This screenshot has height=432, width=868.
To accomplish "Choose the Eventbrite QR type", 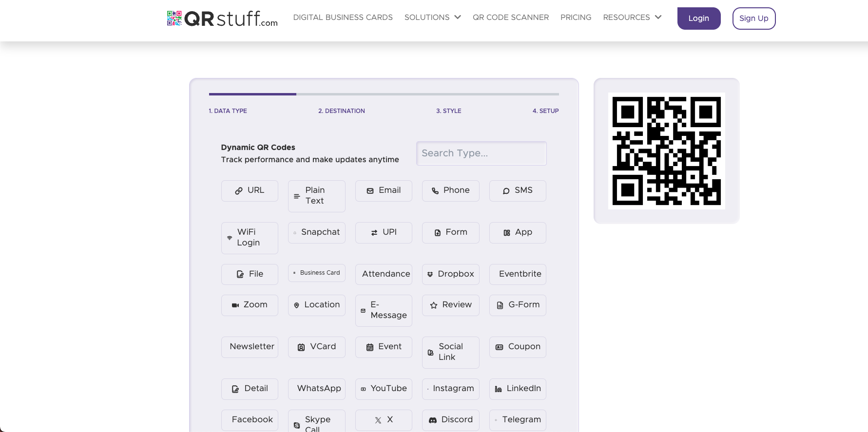I will (518, 274).
